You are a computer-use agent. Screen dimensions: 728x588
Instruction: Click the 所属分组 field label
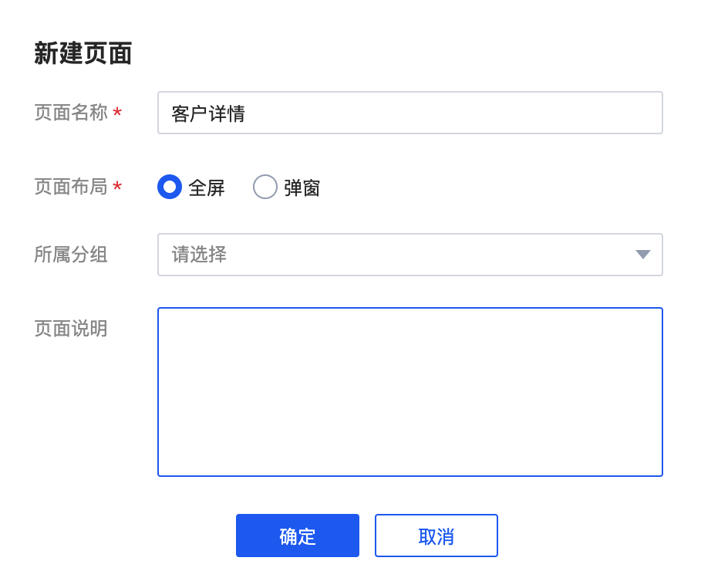71,255
